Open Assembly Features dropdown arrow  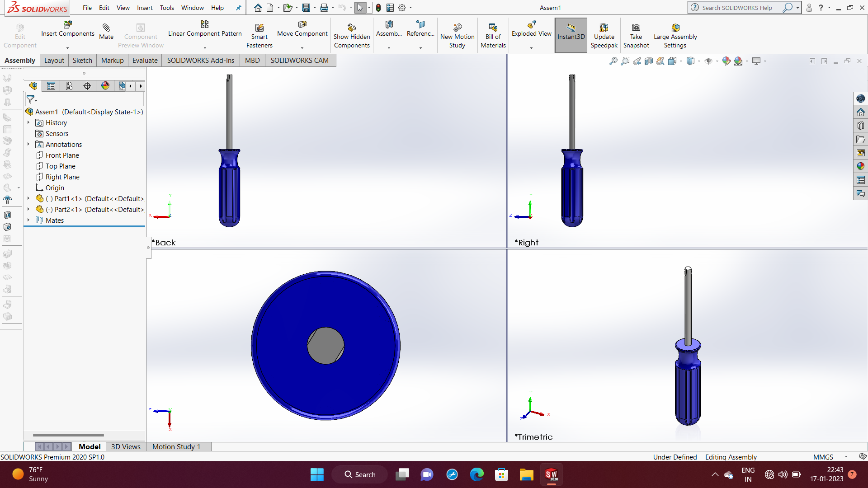389,47
